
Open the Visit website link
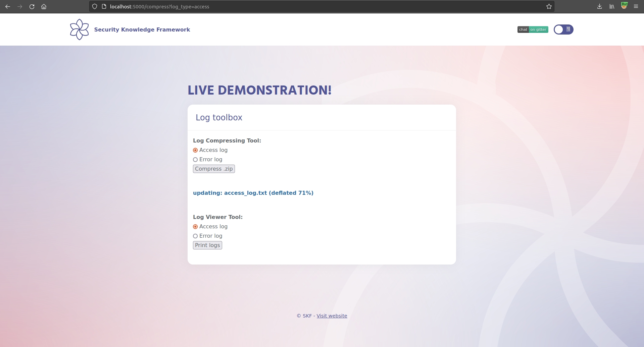click(332, 316)
